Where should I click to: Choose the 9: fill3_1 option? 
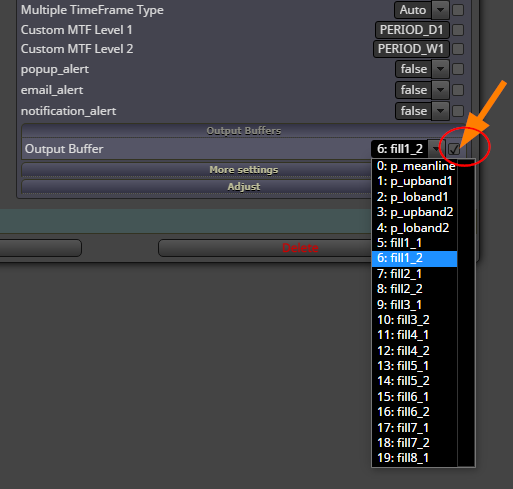click(414, 304)
